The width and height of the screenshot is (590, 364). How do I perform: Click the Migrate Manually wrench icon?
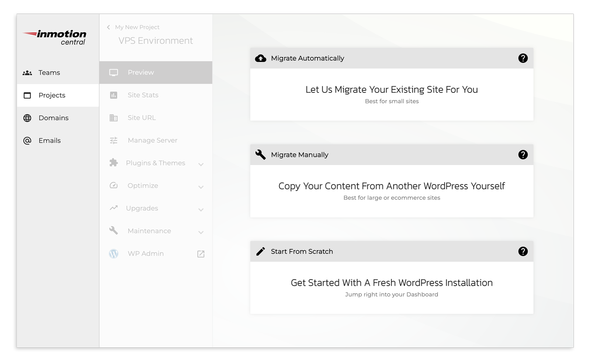(x=261, y=155)
